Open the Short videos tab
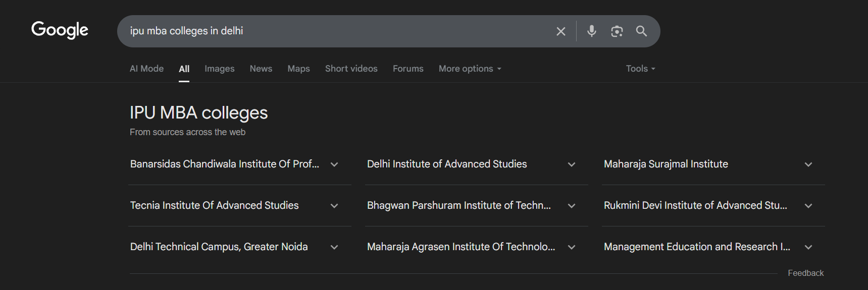 [x=351, y=69]
